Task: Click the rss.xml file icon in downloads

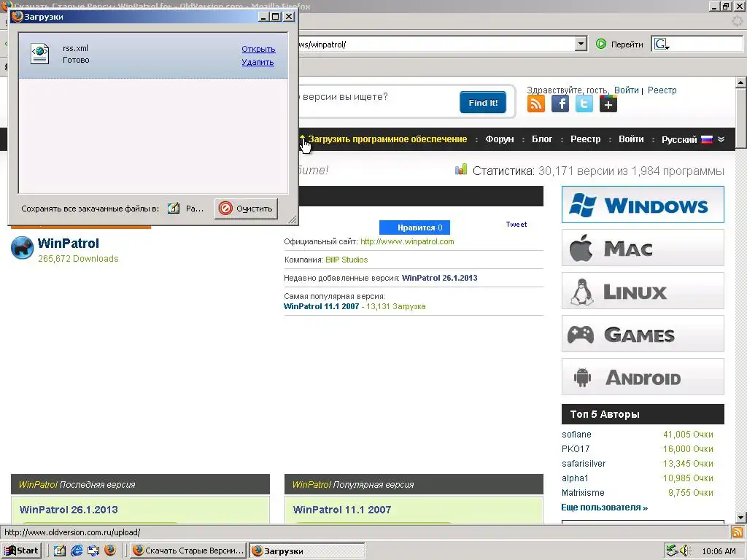Action: pyautogui.click(x=39, y=54)
